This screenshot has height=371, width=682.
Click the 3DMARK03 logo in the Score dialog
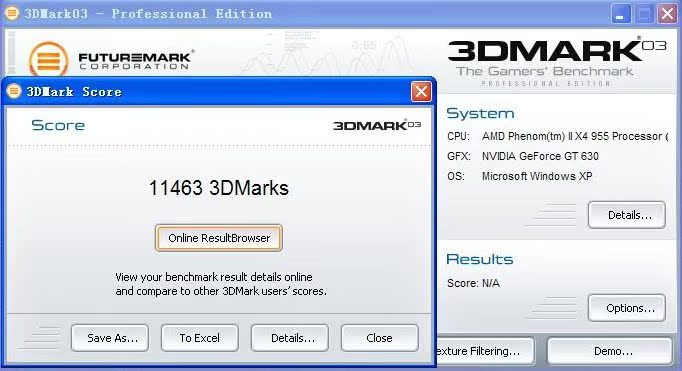(x=377, y=125)
